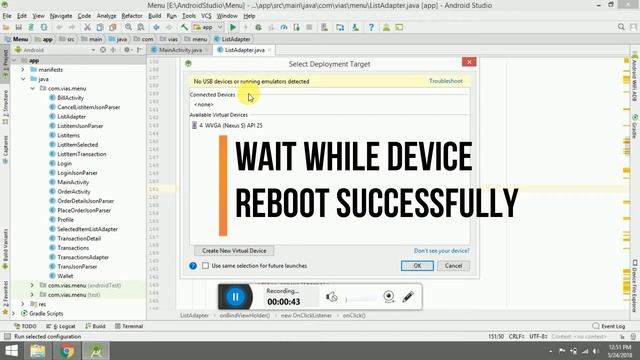This screenshot has height=360, width=640.
Task: Adjust the recorder volume slider
Action: tap(361, 299)
